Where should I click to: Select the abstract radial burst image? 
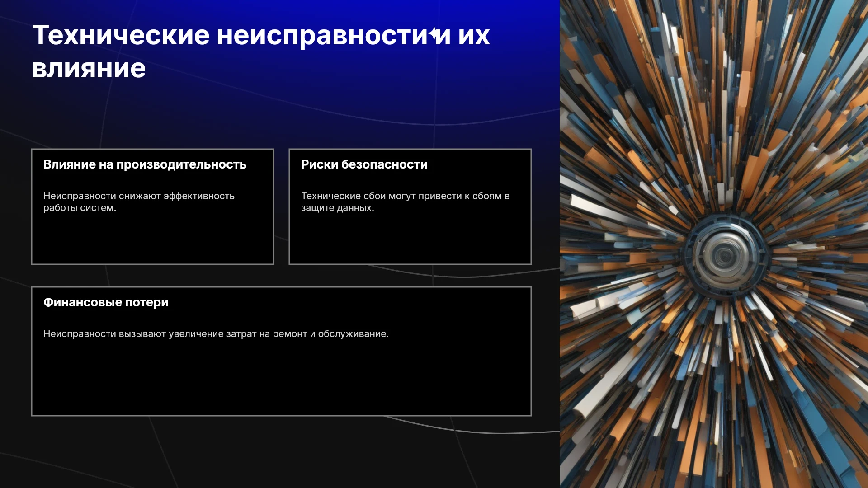tap(714, 244)
